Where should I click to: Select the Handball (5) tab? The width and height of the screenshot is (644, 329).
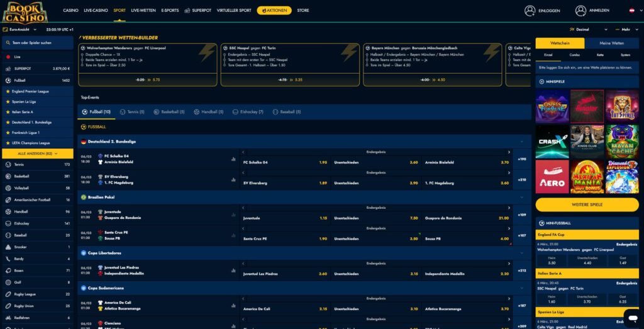point(209,112)
